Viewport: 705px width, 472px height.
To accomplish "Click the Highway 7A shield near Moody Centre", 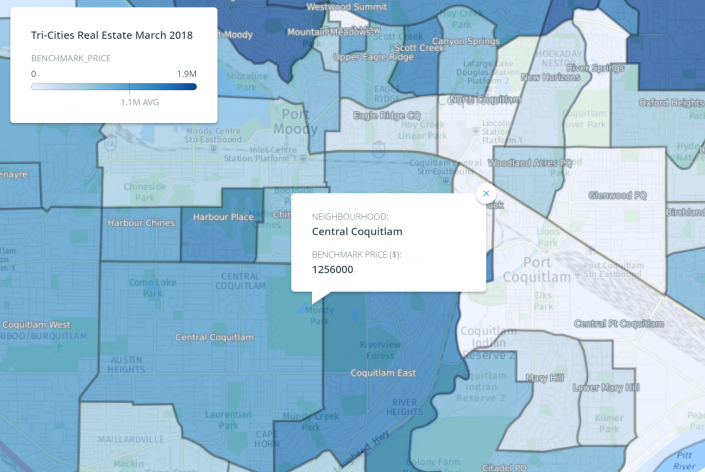I will 111,144.
